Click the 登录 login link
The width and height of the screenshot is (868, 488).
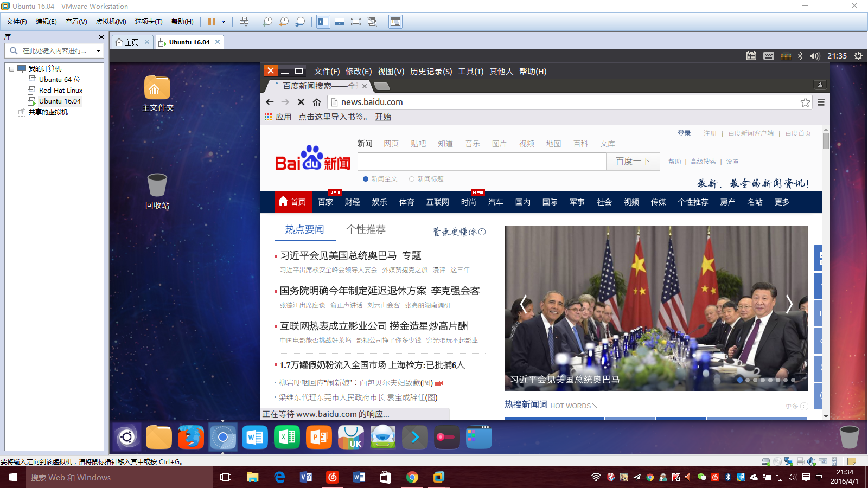click(684, 133)
